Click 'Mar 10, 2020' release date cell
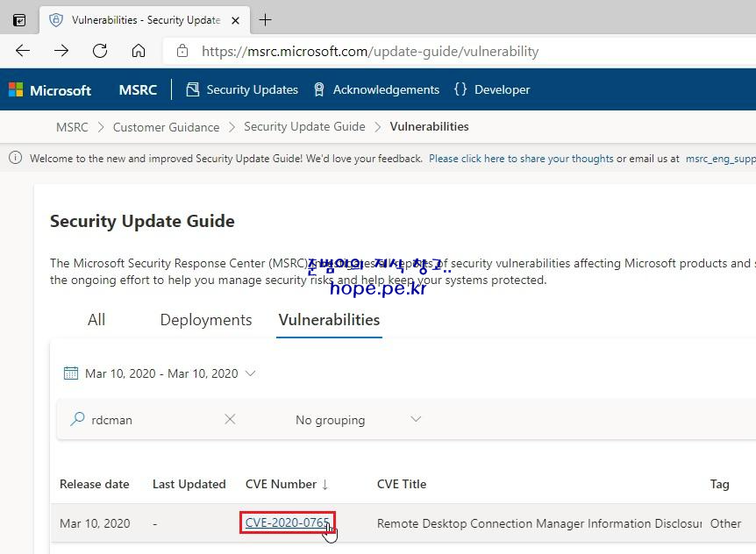 click(95, 523)
